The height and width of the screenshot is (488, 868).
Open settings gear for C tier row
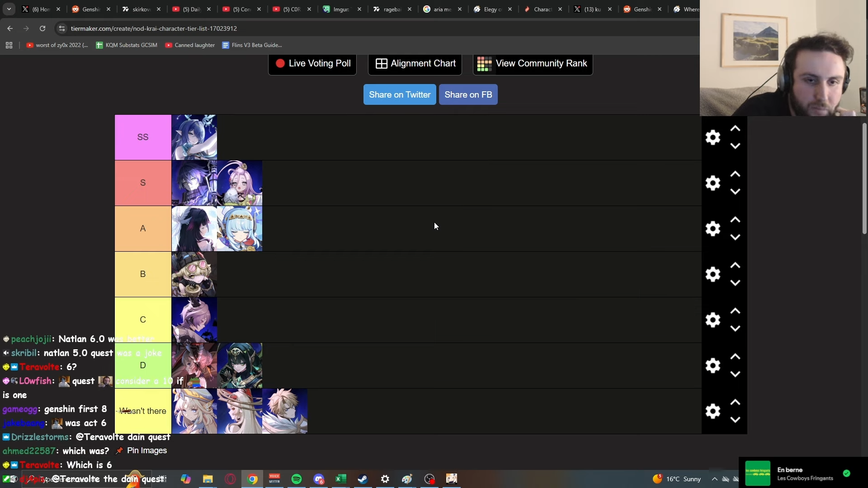713,320
